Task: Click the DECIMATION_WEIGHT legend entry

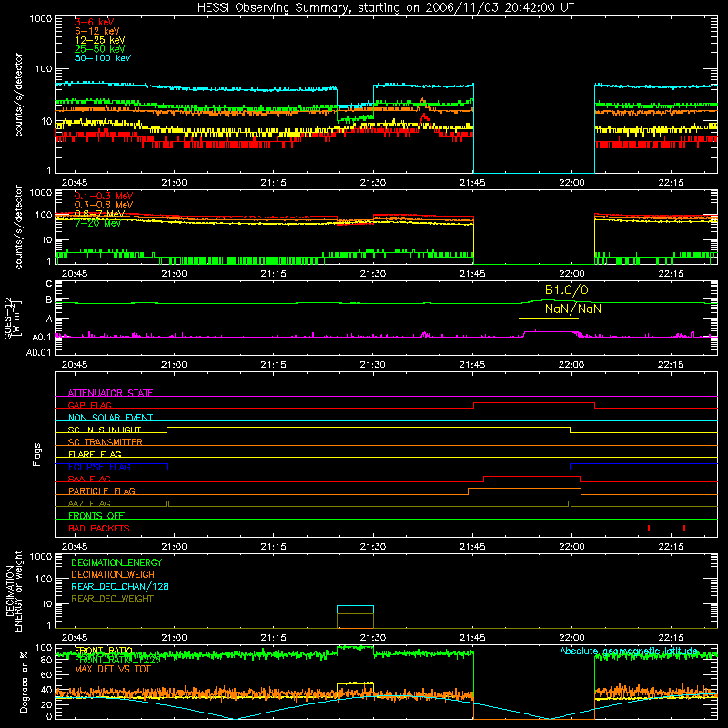Action: (116, 574)
